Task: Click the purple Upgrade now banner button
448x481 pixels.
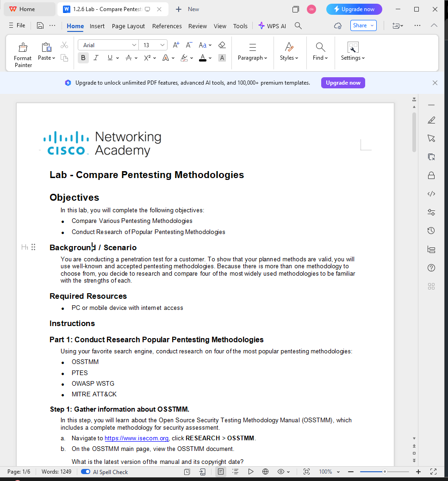Action: pos(343,83)
